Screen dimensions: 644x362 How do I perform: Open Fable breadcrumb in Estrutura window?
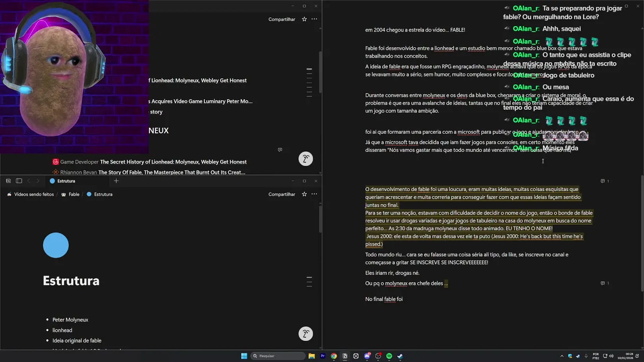pyautogui.click(x=70, y=194)
